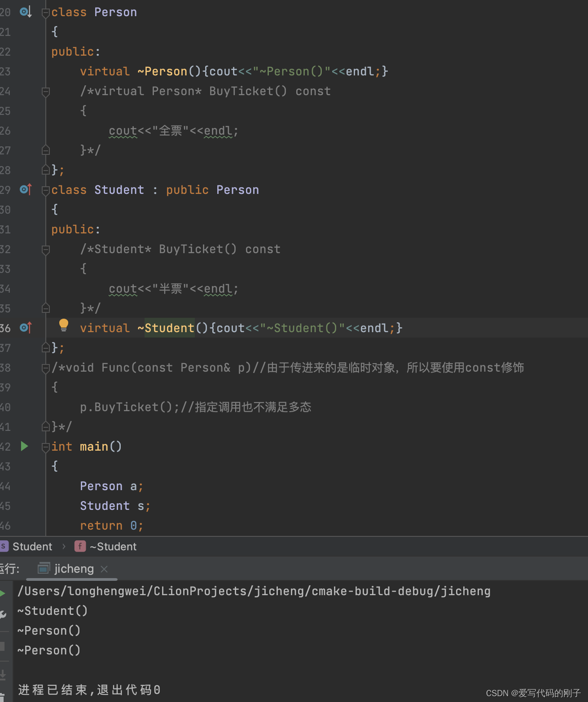Viewport: 588px width, 702px height.
Task: Click the first public: label under class Person
Action: pos(76,52)
